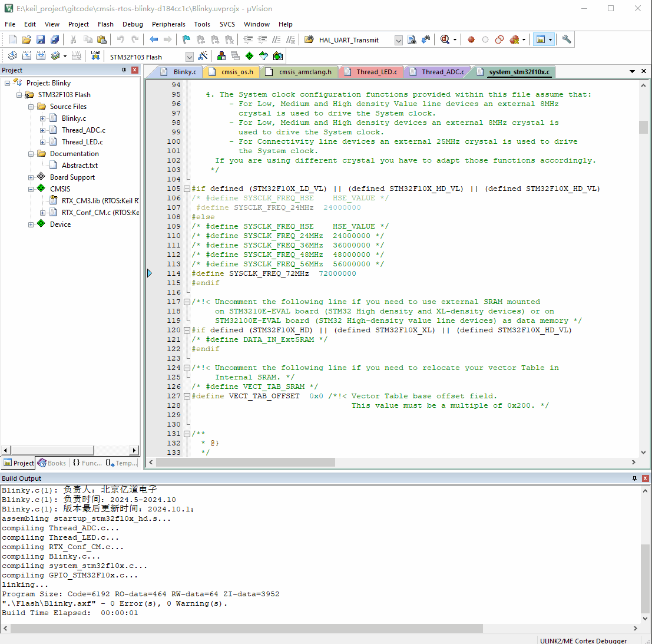Open Options for Target magic wand
652x644 pixels.
(203, 56)
